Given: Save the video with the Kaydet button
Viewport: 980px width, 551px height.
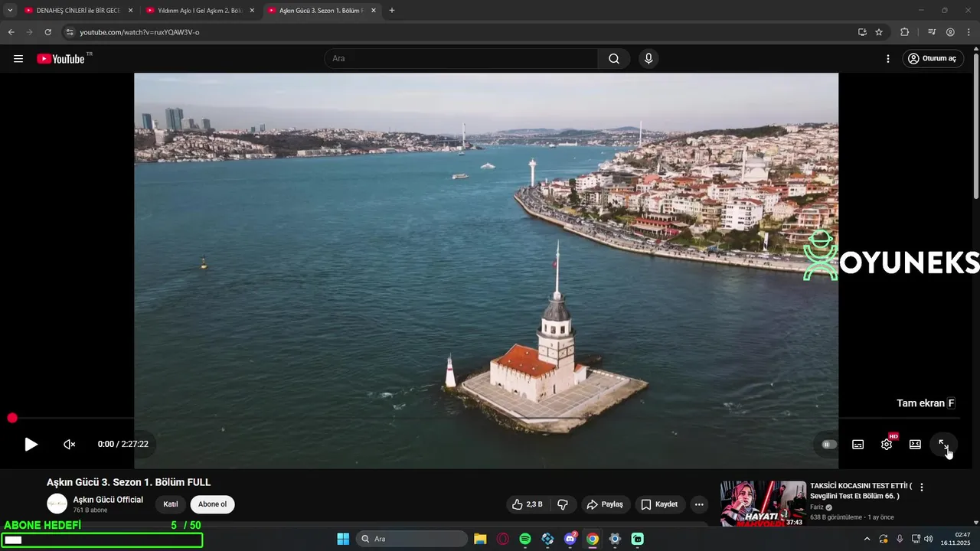Looking at the screenshot, I should click(x=659, y=504).
